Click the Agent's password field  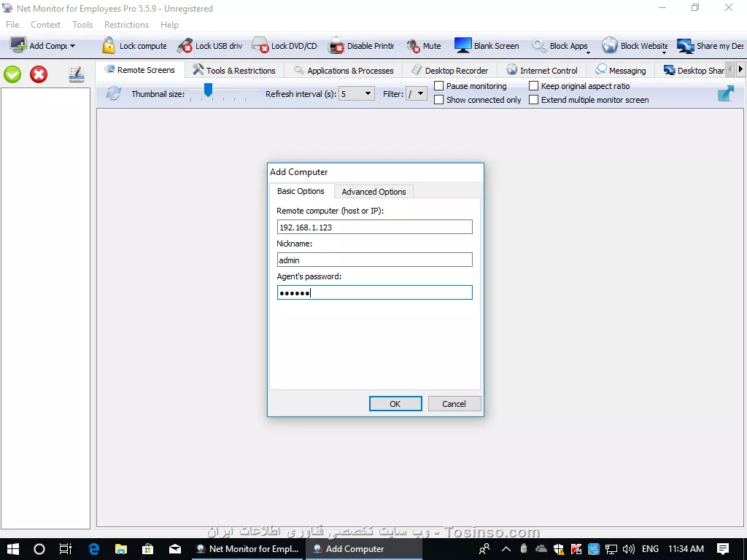pos(374,293)
